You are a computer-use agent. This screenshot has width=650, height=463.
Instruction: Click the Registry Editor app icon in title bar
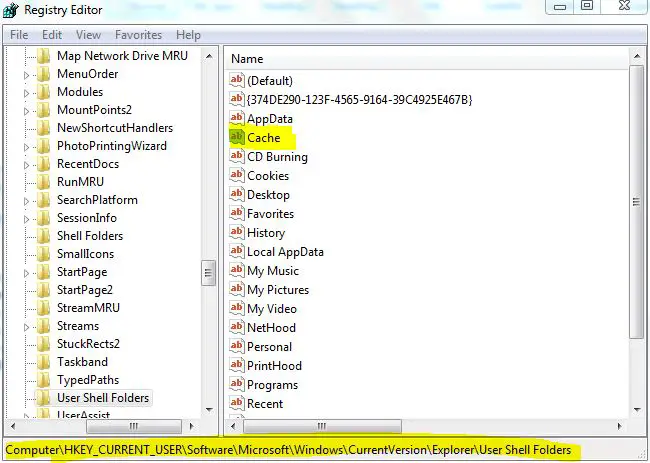click(10, 10)
